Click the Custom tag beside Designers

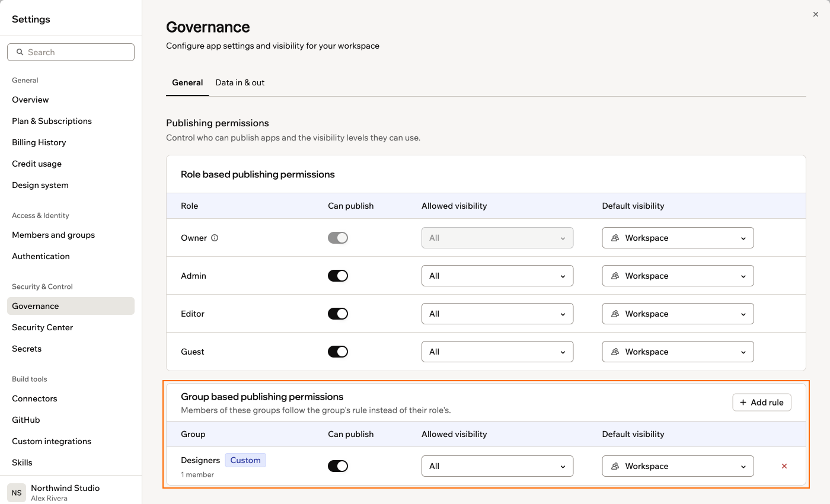coord(245,460)
